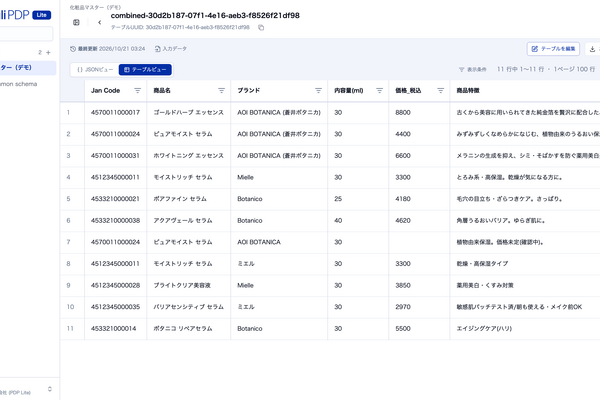Toggle the sidebar panel icon beside the title
Screen dimensions: 600x400
coord(76,23)
